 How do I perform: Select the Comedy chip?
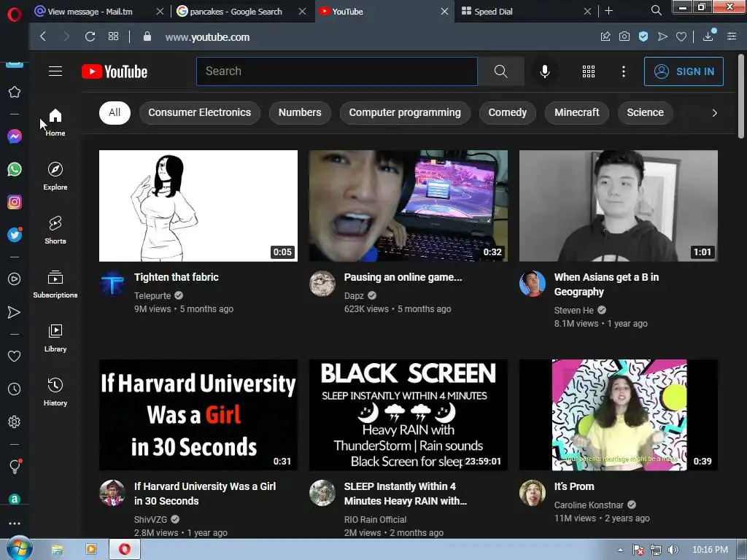(508, 113)
